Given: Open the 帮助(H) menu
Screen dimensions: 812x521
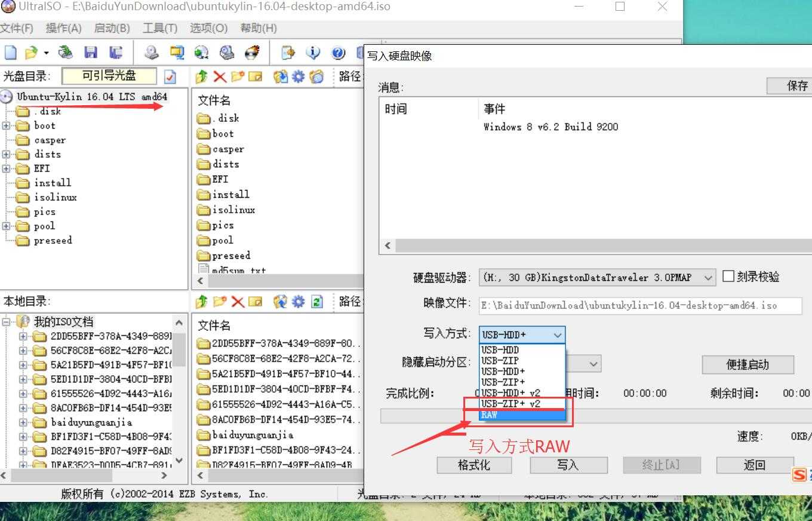Looking at the screenshot, I should pyautogui.click(x=258, y=28).
